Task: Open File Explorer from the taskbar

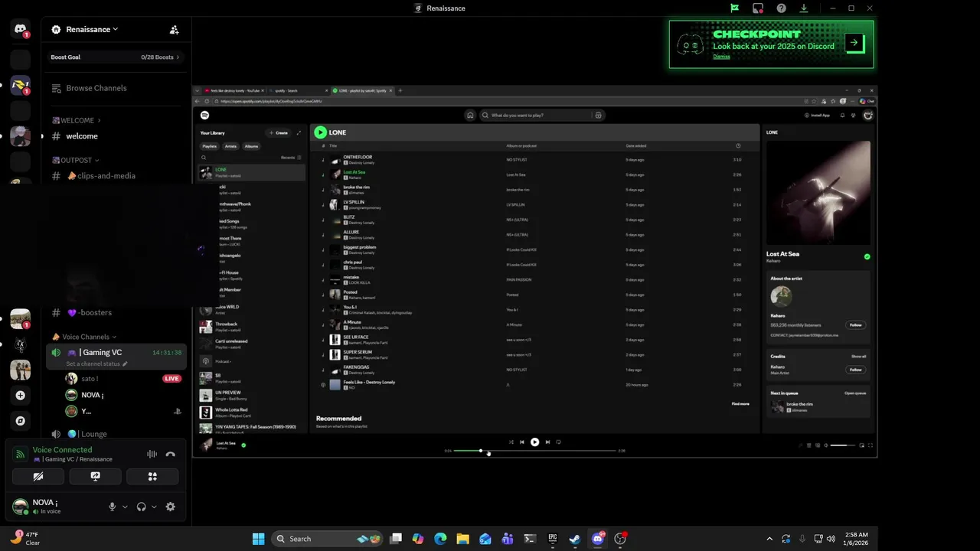Action: tap(462, 539)
